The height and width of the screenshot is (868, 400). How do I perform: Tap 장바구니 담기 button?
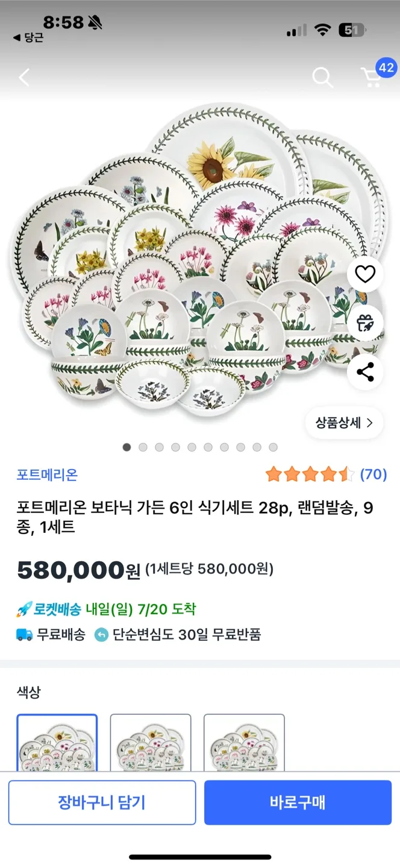pos(102,802)
